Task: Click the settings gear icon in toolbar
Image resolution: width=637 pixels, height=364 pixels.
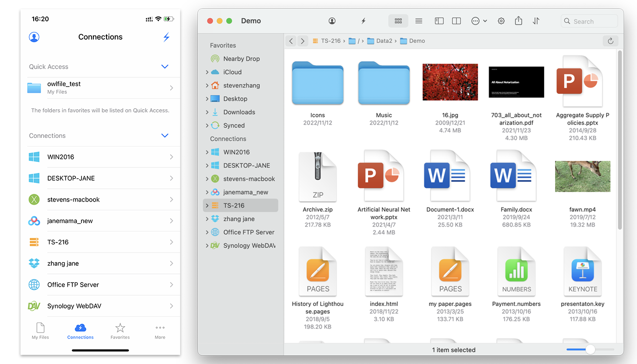Action: (501, 21)
